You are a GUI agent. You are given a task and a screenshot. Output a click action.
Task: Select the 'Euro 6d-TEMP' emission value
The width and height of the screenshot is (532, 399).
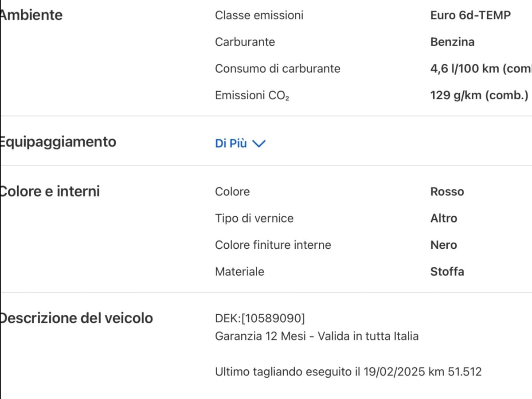470,15
